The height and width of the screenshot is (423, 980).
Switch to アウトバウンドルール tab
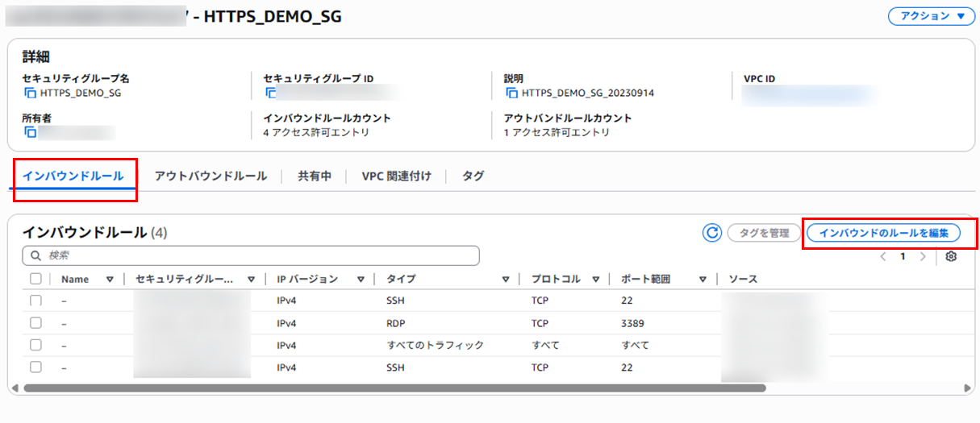point(211,176)
